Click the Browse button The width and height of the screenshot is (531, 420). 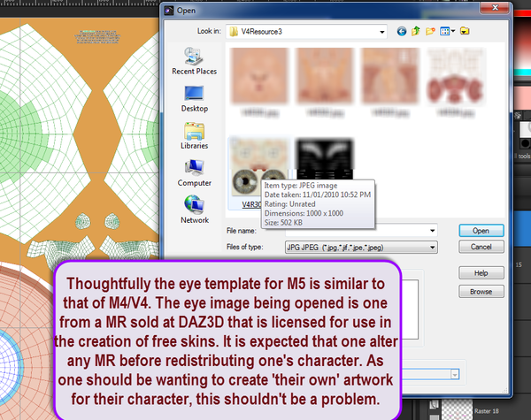pyautogui.click(x=481, y=292)
